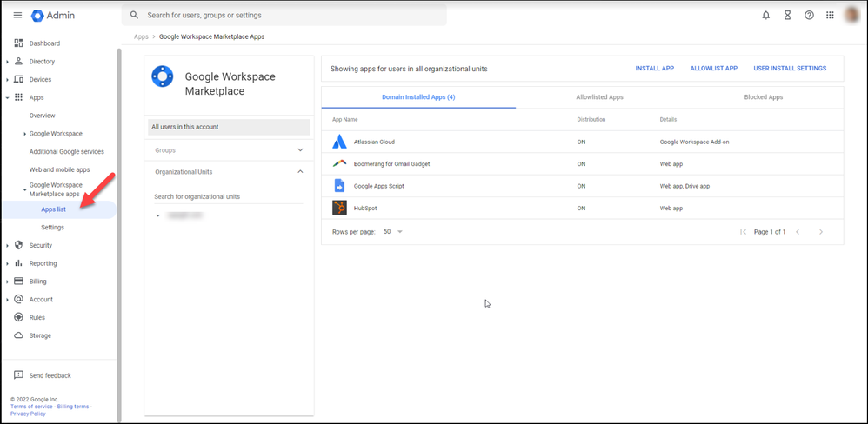Collapse the Organizational Units chevron
The height and width of the screenshot is (424, 868).
pyautogui.click(x=300, y=171)
